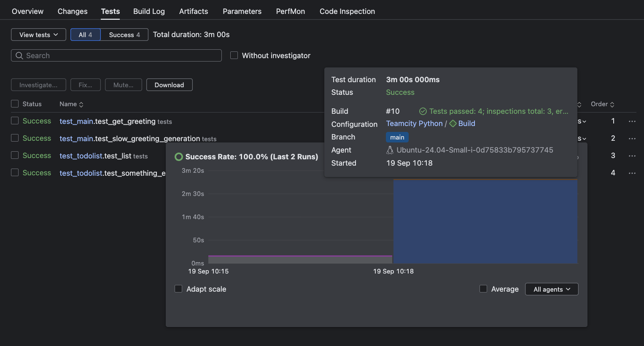Open the Teamcity Python configuration link
The image size is (644, 346).
pyautogui.click(x=414, y=123)
